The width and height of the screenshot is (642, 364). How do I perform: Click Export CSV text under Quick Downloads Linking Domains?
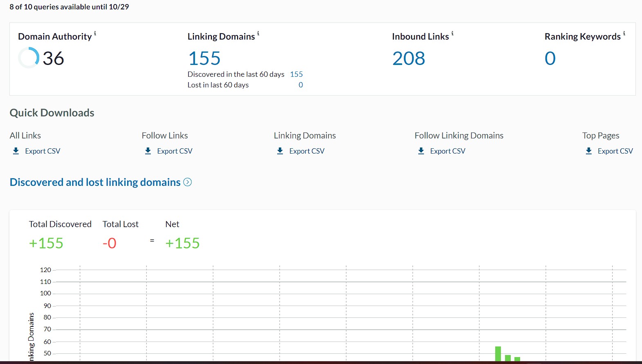[x=307, y=151]
